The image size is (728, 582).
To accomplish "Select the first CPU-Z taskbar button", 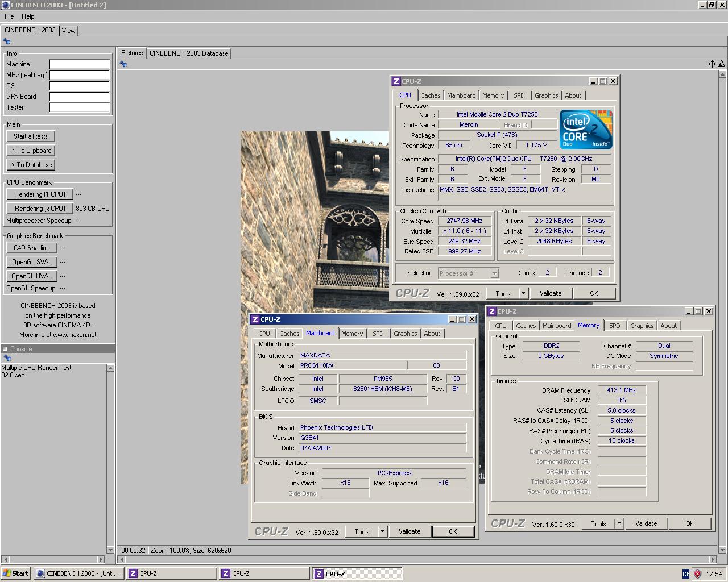I will pyautogui.click(x=172, y=573).
